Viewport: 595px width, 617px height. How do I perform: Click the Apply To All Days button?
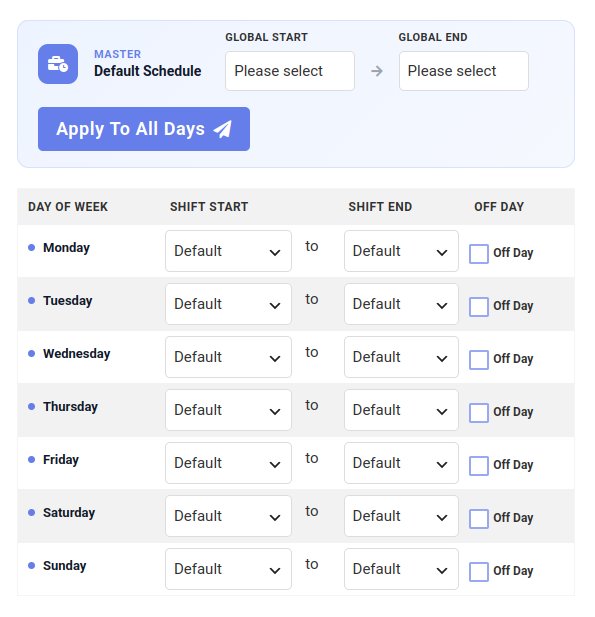pyautogui.click(x=144, y=129)
